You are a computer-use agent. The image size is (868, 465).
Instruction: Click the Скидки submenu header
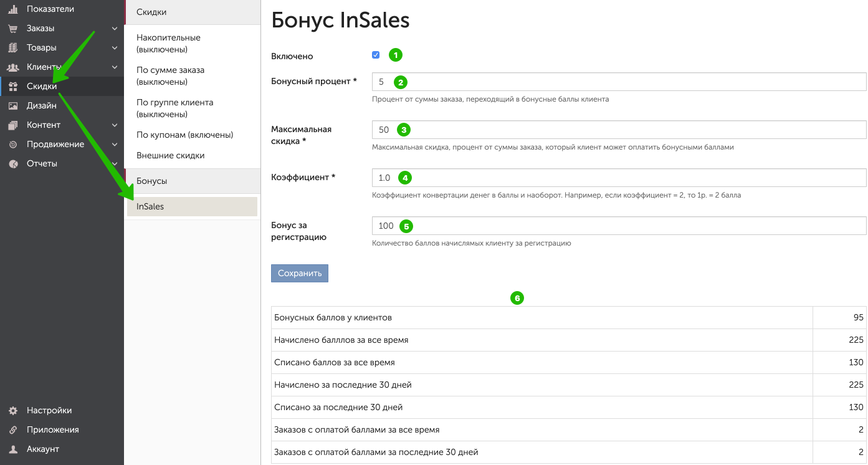coord(192,12)
